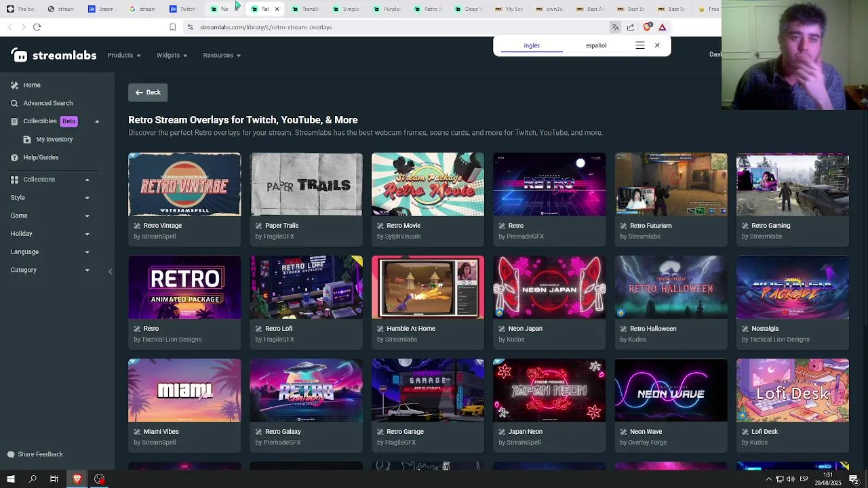868x488 pixels.
Task: Expand the Widgets dropdown
Action: click(x=172, y=56)
